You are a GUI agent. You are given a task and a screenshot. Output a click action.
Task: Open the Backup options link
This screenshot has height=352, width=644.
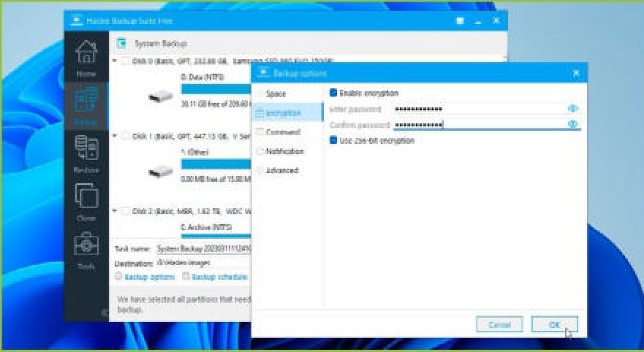pos(150,277)
